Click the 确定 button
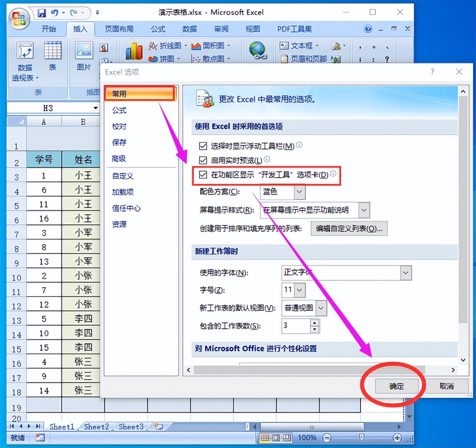Viewport: 476px width, 448px height. 396,386
